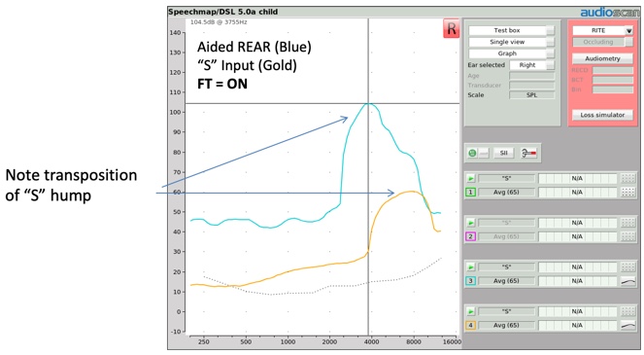Click the SII button
Image resolution: width=644 pixels, height=355 pixels.
coord(503,153)
